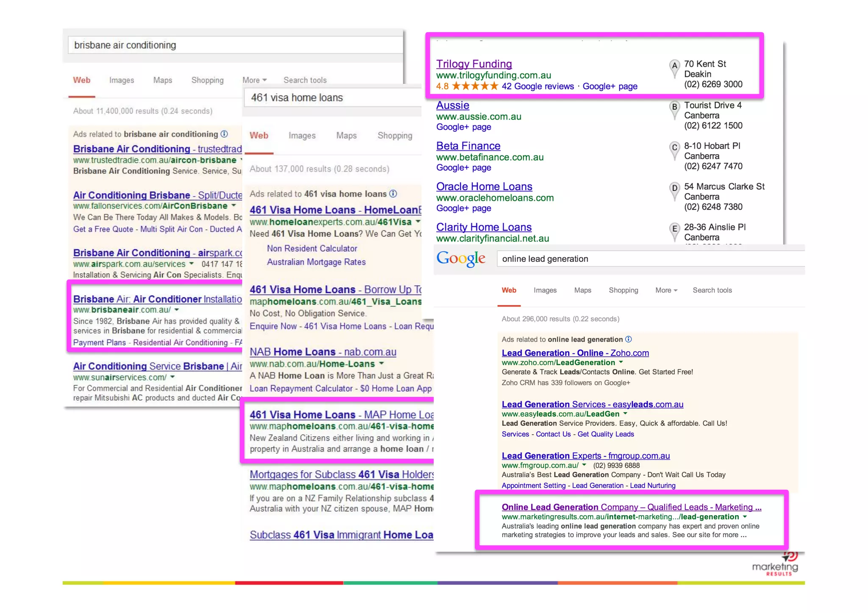Screen dimensions: 868x613
Task: Click info icon beside 461 visa ads label
Action: pyautogui.click(x=393, y=194)
